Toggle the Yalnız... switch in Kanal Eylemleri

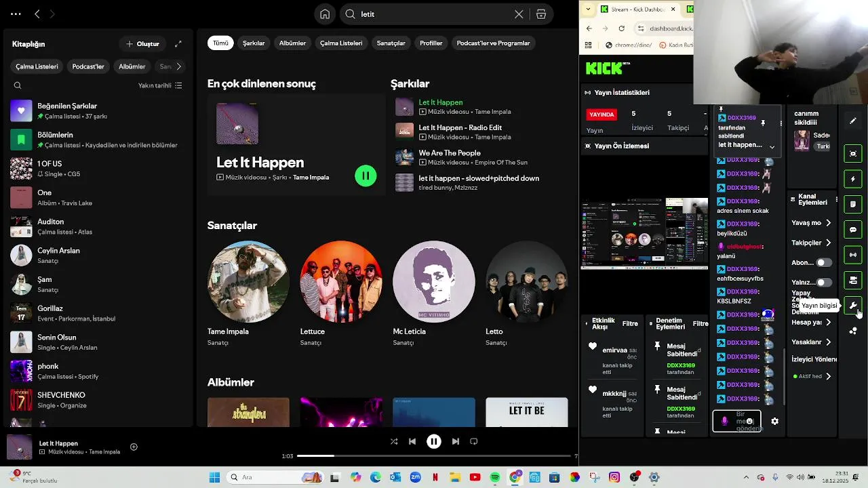click(824, 282)
